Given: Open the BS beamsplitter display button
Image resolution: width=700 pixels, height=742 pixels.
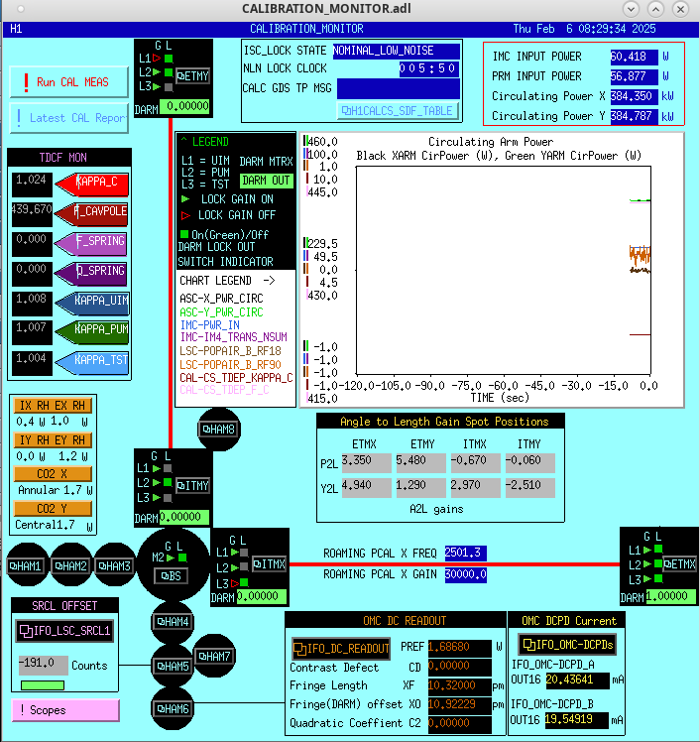Looking at the screenshot, I should point(172,576).
